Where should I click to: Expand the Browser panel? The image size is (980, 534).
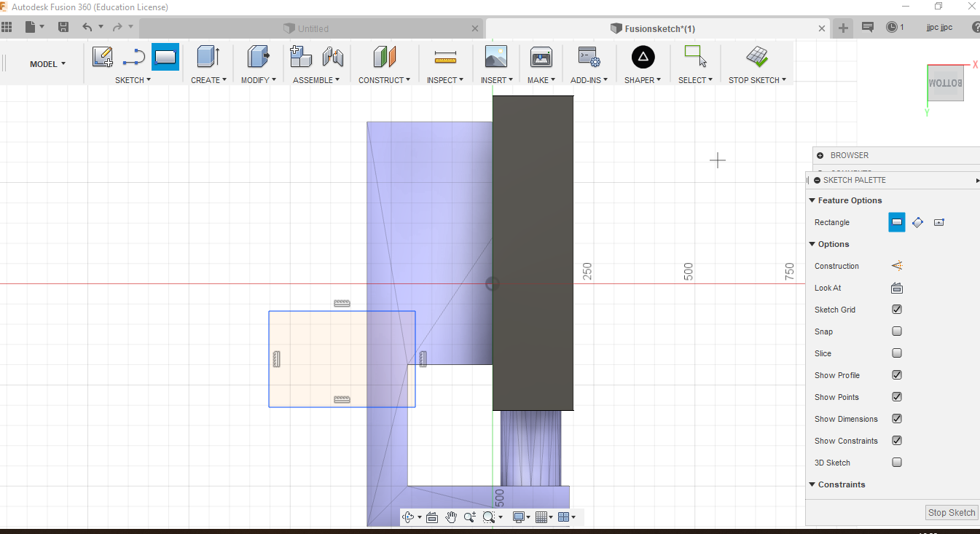820,155
